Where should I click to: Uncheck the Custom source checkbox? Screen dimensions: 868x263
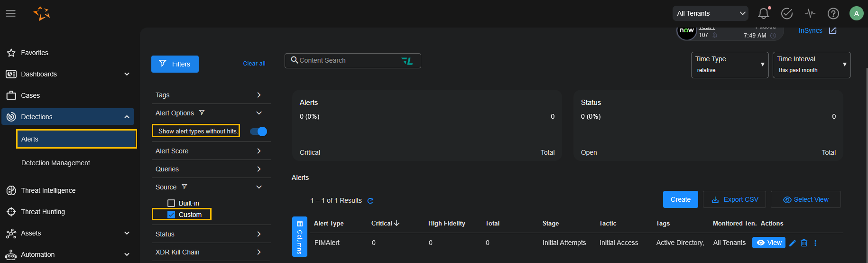(171, 215)
